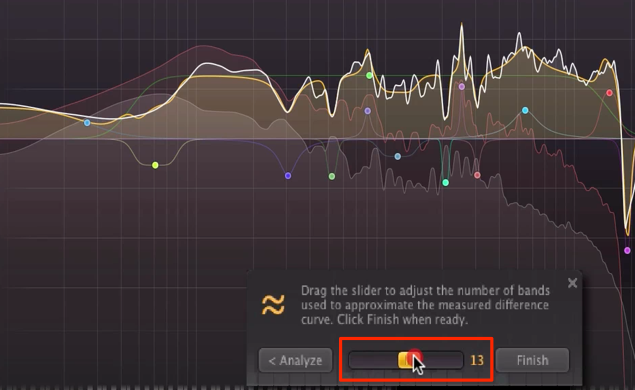
Task: Select the salmon-pink band dot below the zero line
Action: pyautogui.click(x=477, y=175)
